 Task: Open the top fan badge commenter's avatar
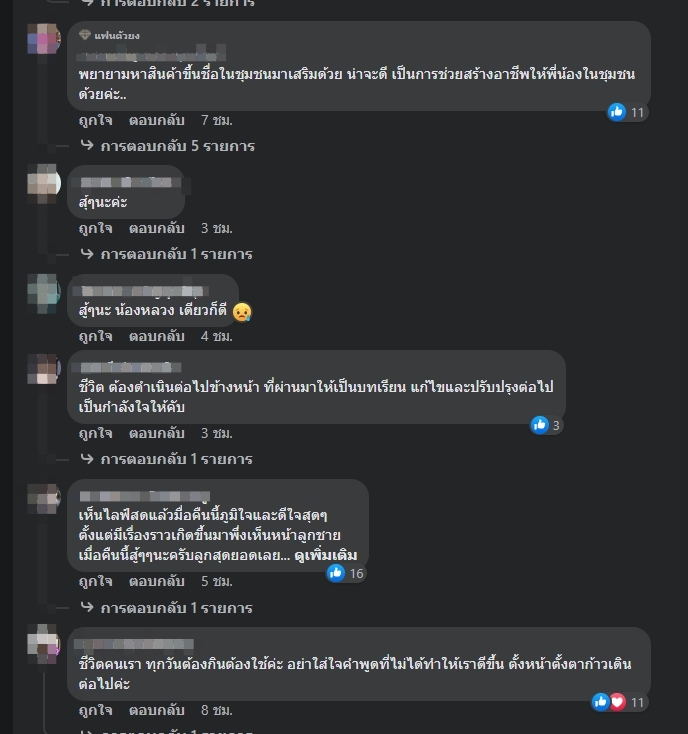(x=44, y=39)
